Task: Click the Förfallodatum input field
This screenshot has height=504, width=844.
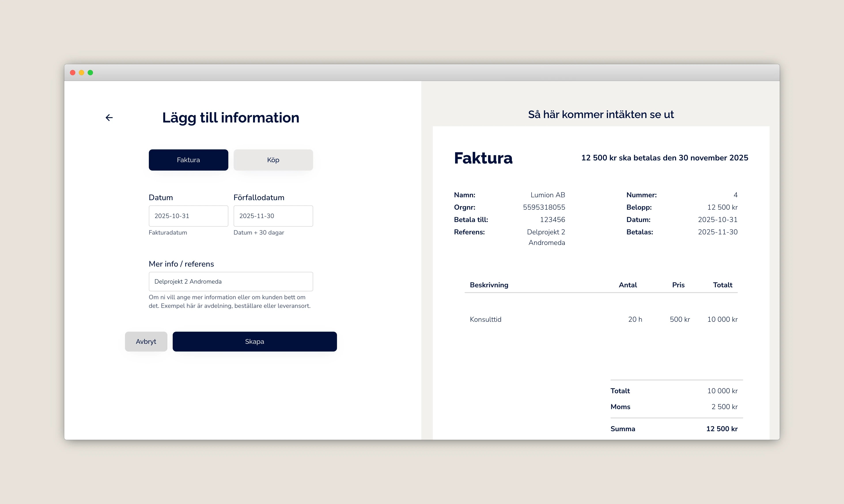Action: (273, 216)
